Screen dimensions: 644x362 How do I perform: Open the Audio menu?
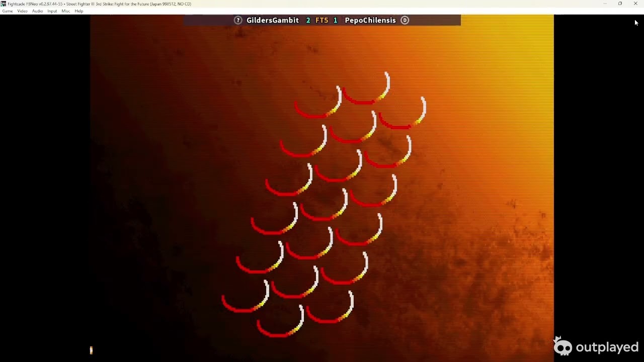tap(37, 11)
